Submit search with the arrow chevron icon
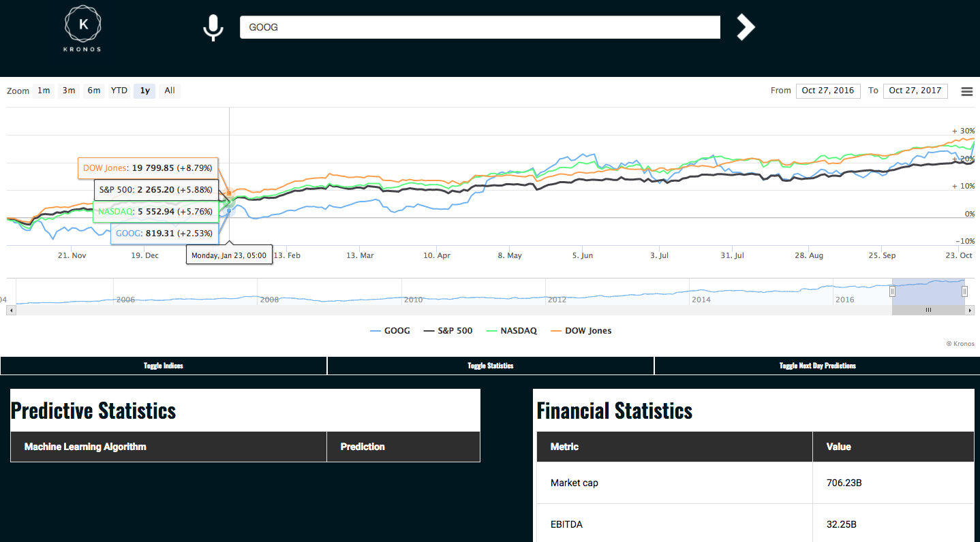 [x=746, y=27]
